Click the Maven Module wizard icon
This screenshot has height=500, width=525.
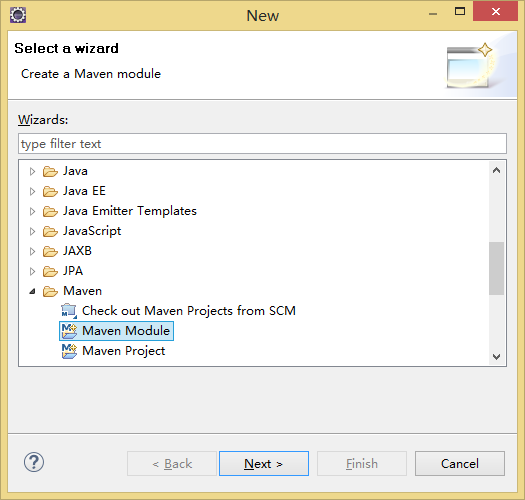pos(69,331)
